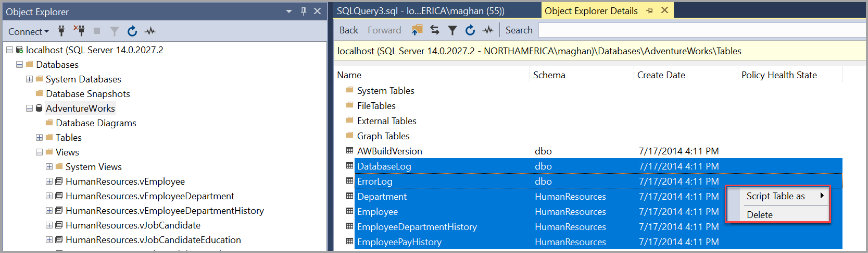Refresh the Object Explorer tree

[x=132, y=31]
